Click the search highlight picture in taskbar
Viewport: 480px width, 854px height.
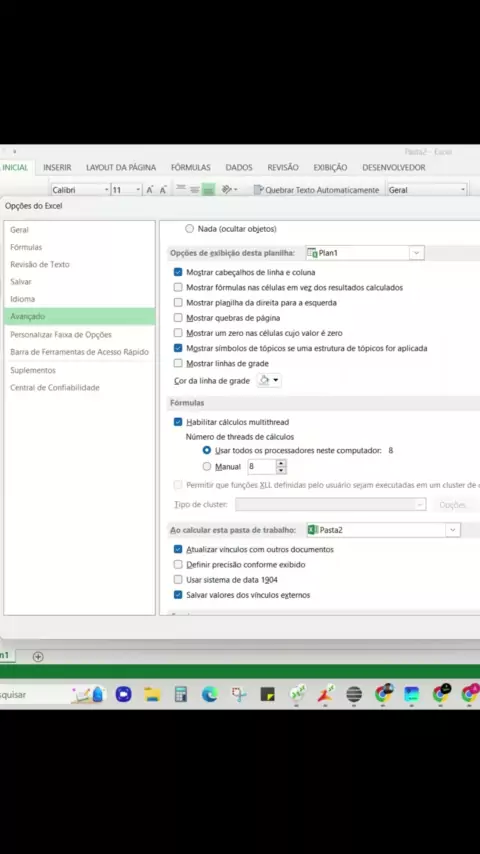[88, 694]
